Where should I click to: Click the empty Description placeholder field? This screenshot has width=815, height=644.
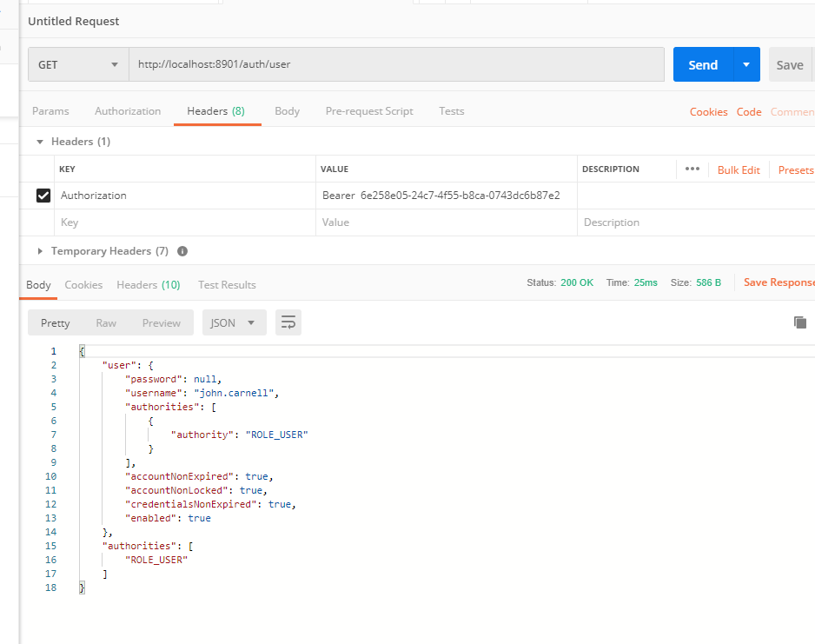point(696,222)
